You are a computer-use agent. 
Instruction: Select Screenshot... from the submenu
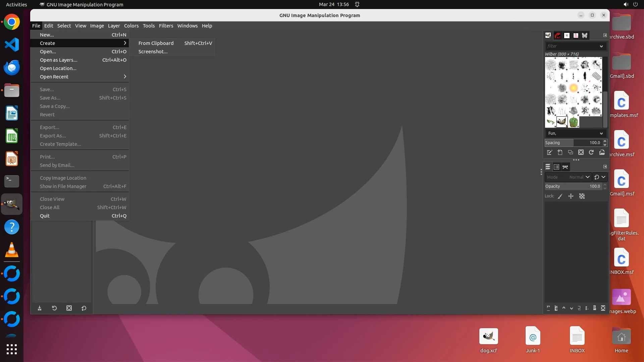(153, 52)
